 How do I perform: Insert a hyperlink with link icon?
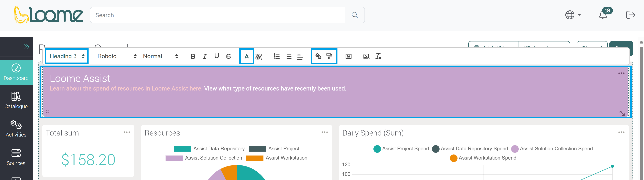[x=318, y=56]
